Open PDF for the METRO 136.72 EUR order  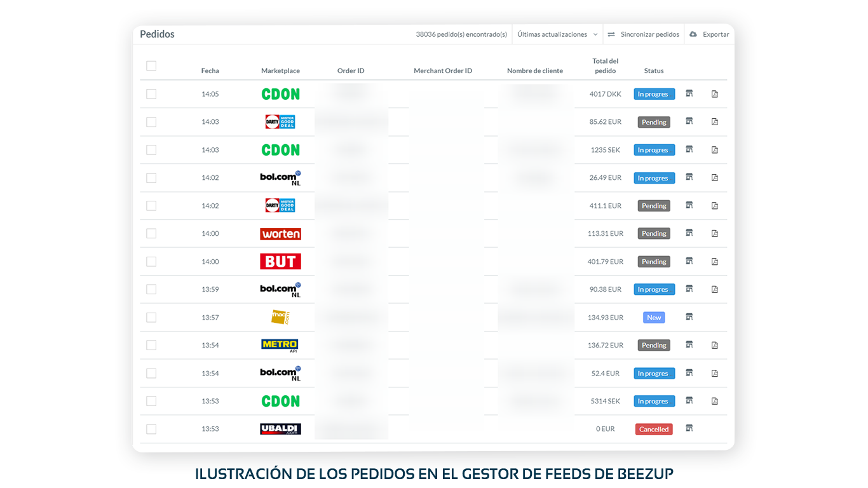715,346
